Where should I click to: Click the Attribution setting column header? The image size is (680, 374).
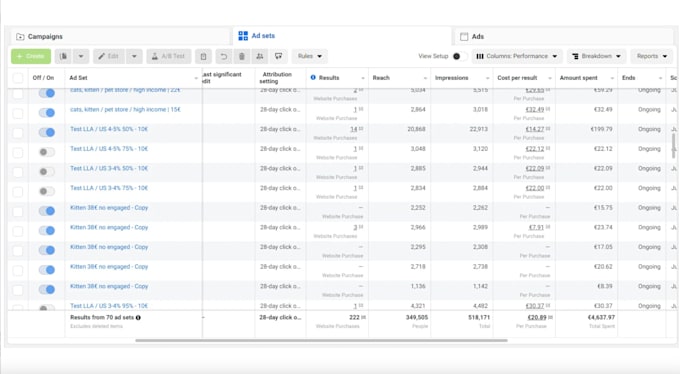point(278,78)
